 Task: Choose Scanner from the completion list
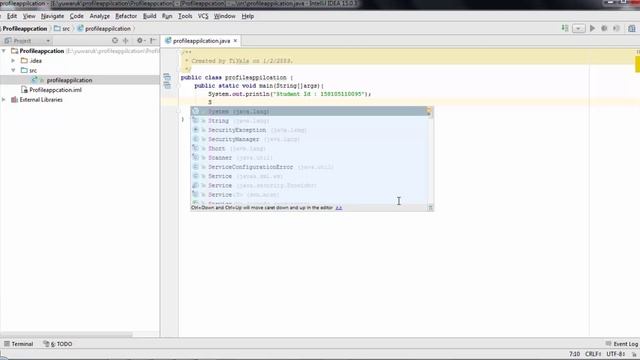[309, 158]
